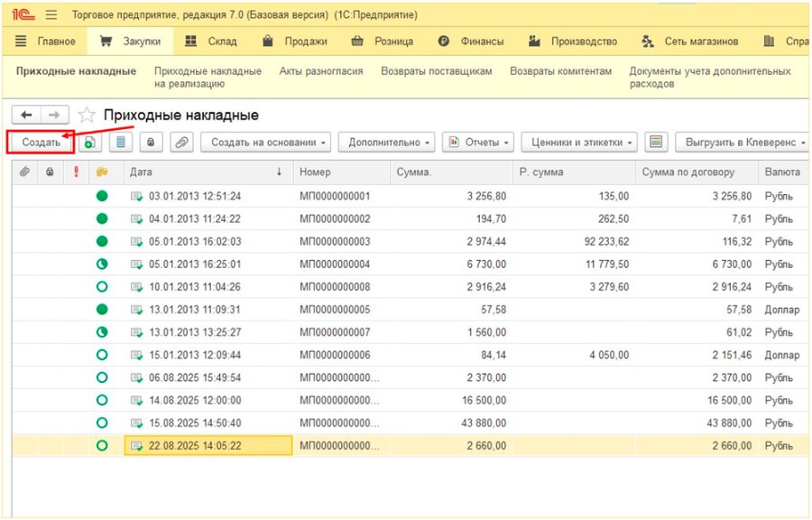Image resolution: width=812 pixels, height=520 pixels.
Task: Sort by the Номер column header
Action: point(342,172)
